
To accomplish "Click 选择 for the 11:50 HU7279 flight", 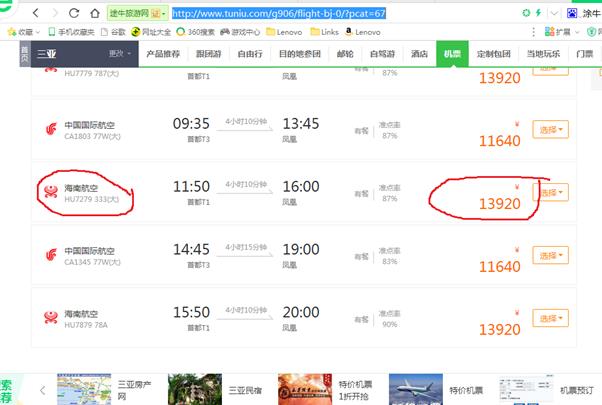I will point(550,192).
